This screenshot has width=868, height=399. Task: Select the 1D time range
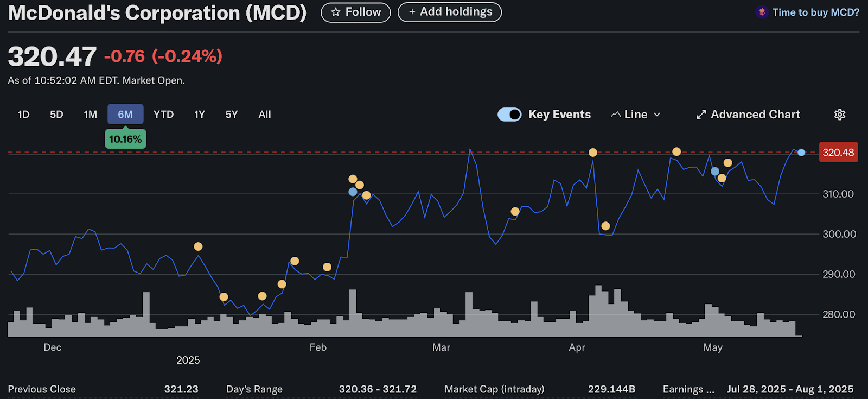point(23,115)
